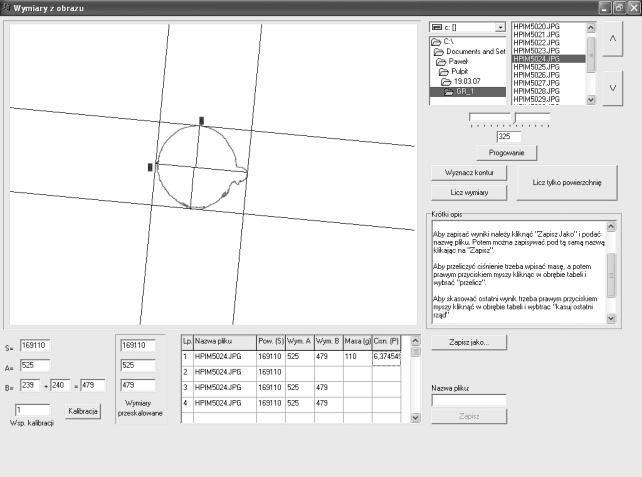Click results table scroll up arrow
Image resolution: width=642 pixels, height=477 pixels.
(x=415, y=341)
